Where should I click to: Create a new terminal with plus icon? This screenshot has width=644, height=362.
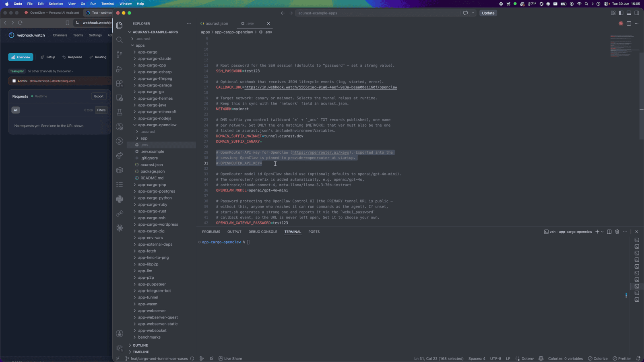tap(597, 232)
